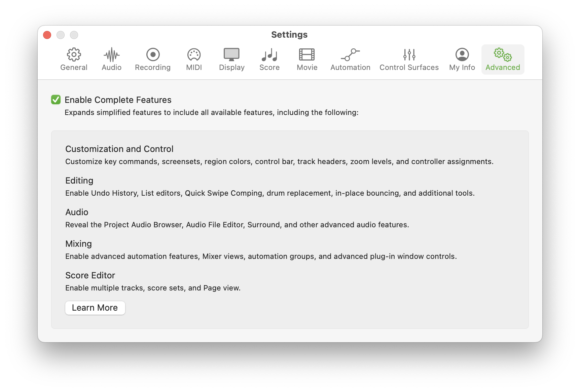Click the Audio section heading in the features list
Viewport: 580px width, 392px height.
77,212
